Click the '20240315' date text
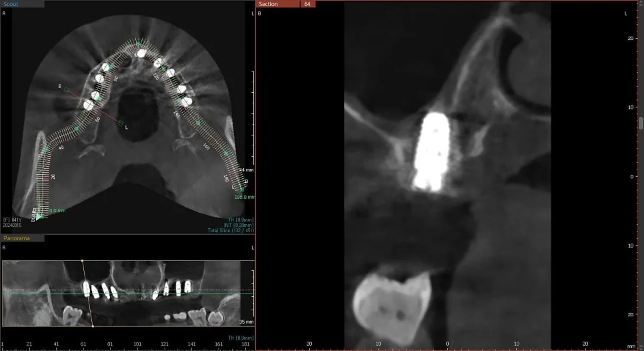 [x=12, y=226]
